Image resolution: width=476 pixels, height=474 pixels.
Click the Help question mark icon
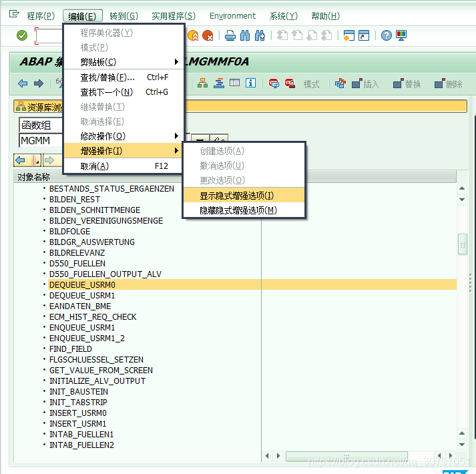387,35
